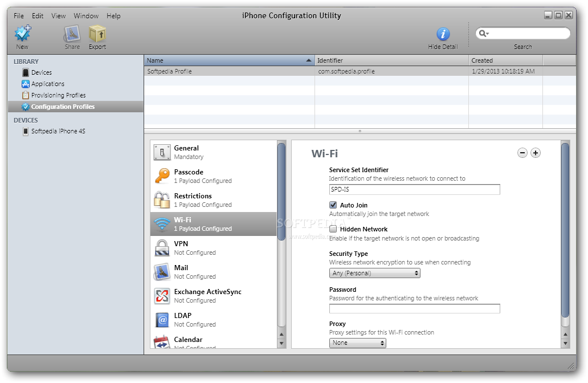Select Applications icon in Library
588x383 pixels.
(x=26, y=84)
